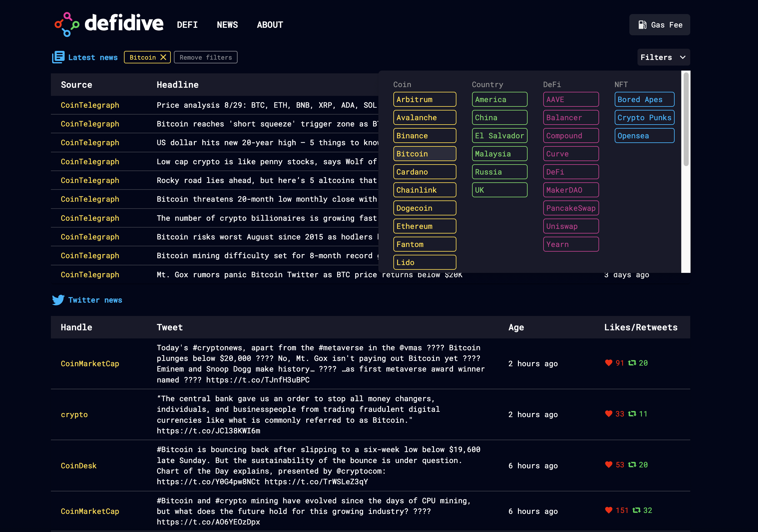Remove the Bitcoin filter via X icon

(x=163, y=57)
